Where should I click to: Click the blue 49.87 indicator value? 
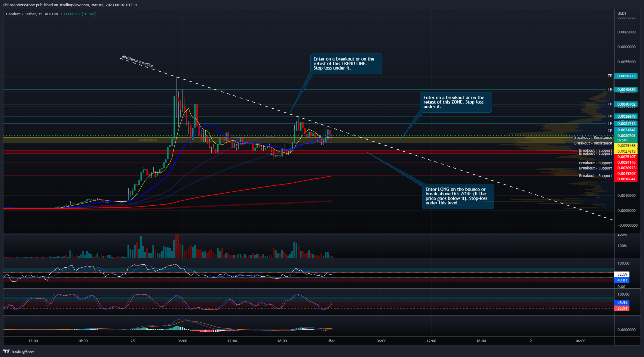622,280
